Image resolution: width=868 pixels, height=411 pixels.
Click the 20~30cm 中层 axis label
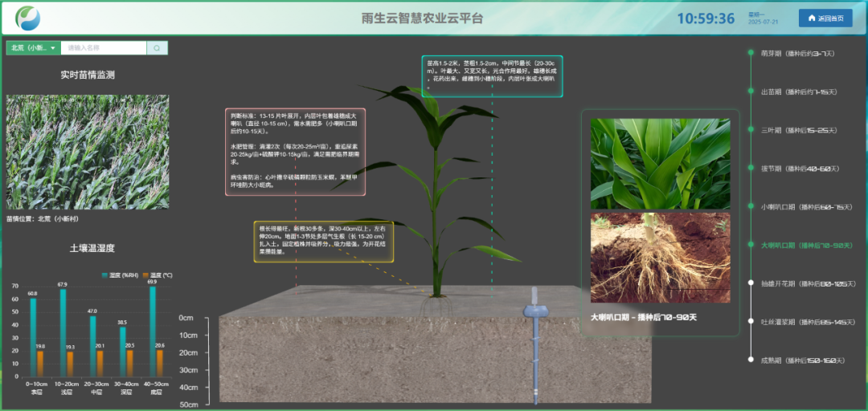click(96, 387)
